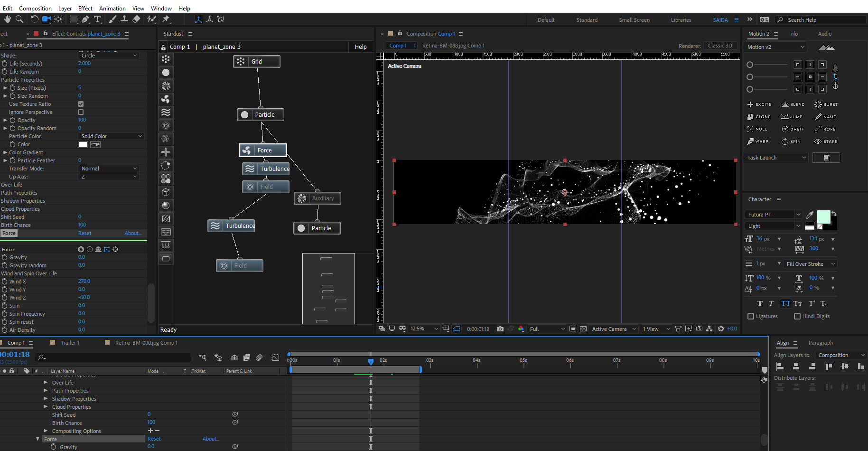Open the Animation menu
This screenshot has height=451, width=868.
click(x=112, y=8)
